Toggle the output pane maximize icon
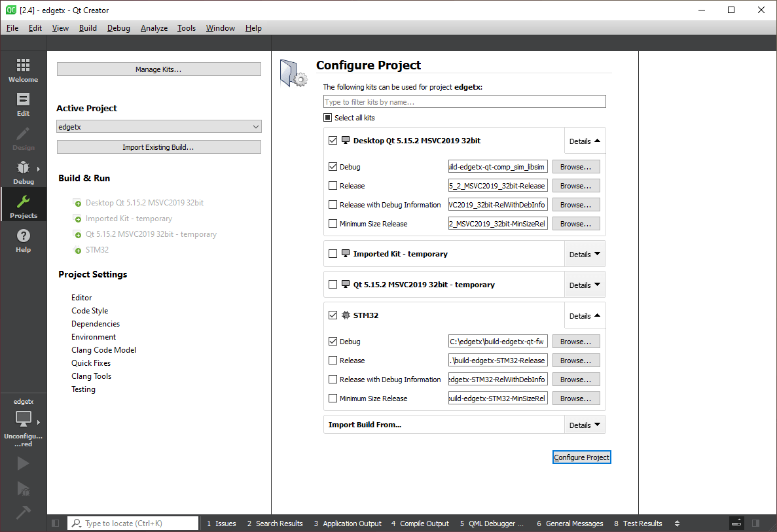This screenshot has height=532, width=777. [x=736, y=523]
